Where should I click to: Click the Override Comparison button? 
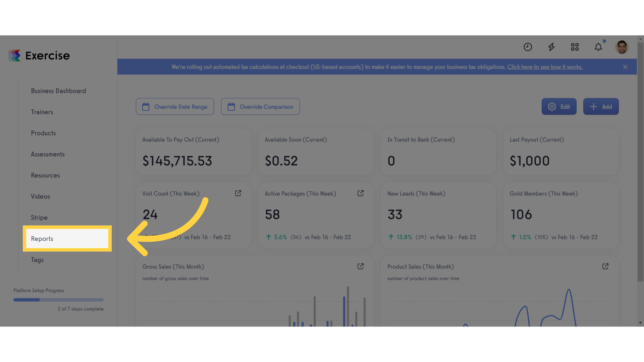(260, 107)
